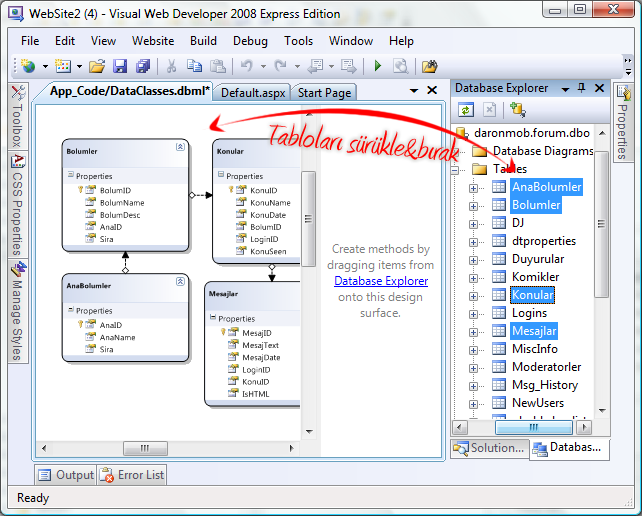The width and height of the screenshot is (642, 516).
Task: Click the Save All toolbar icon
Action: tap(143, 66)
